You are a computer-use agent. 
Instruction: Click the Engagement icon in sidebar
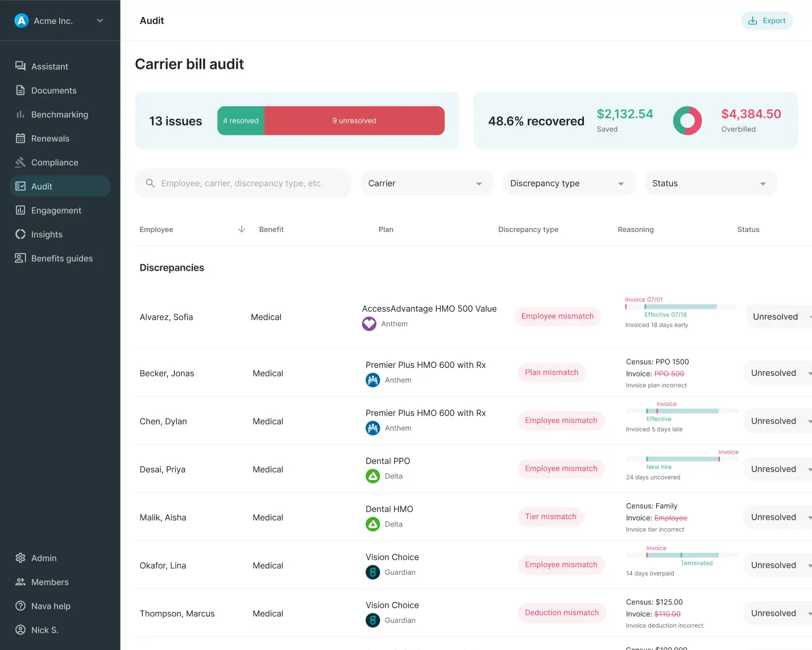[20, 210]
